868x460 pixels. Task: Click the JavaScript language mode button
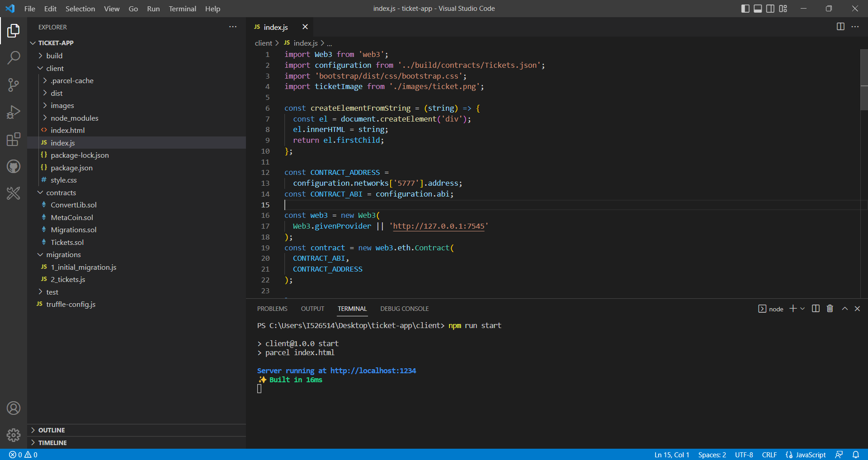click(806, 455)
